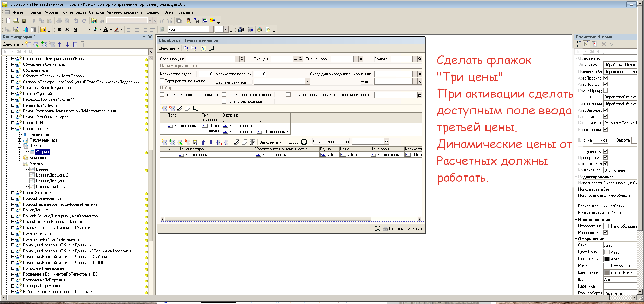Toggle bold font (Ж) formatting
The width and height of the screenshot is (644, 304).
[x=59, y=30]
